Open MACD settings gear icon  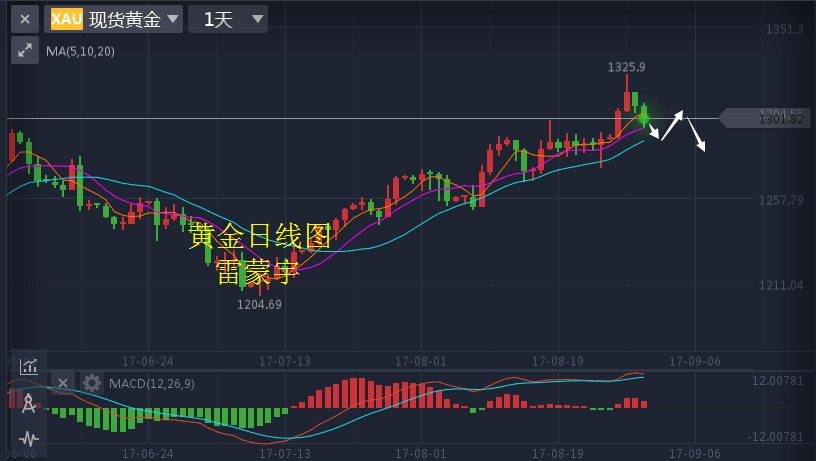[92, 383]
